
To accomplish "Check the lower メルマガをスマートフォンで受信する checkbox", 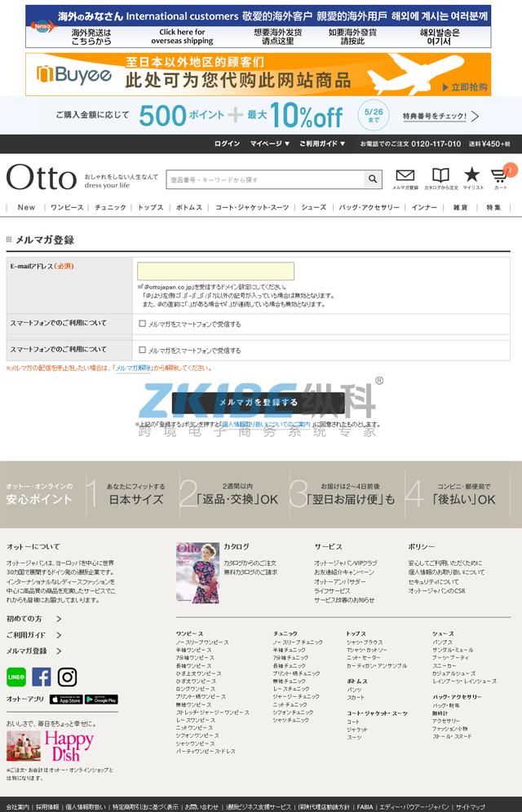I will [143, 350].
